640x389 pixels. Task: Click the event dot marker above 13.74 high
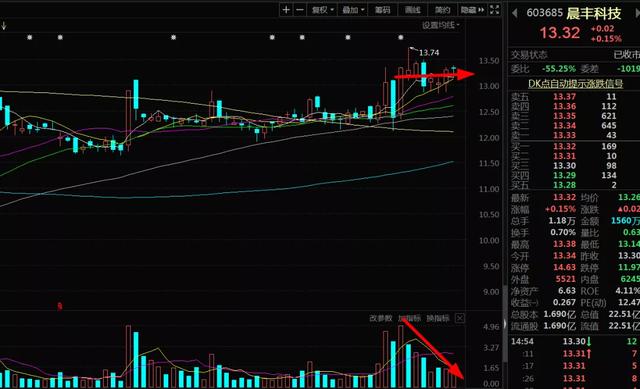pos(400,37)
